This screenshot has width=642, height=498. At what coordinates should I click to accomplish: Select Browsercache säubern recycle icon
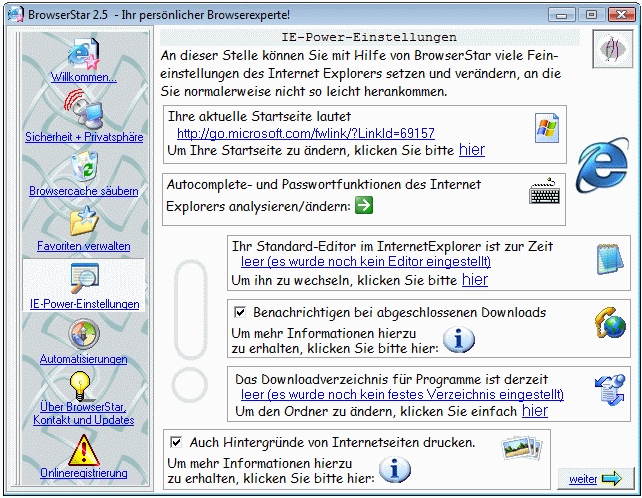[x=83, y=166]
